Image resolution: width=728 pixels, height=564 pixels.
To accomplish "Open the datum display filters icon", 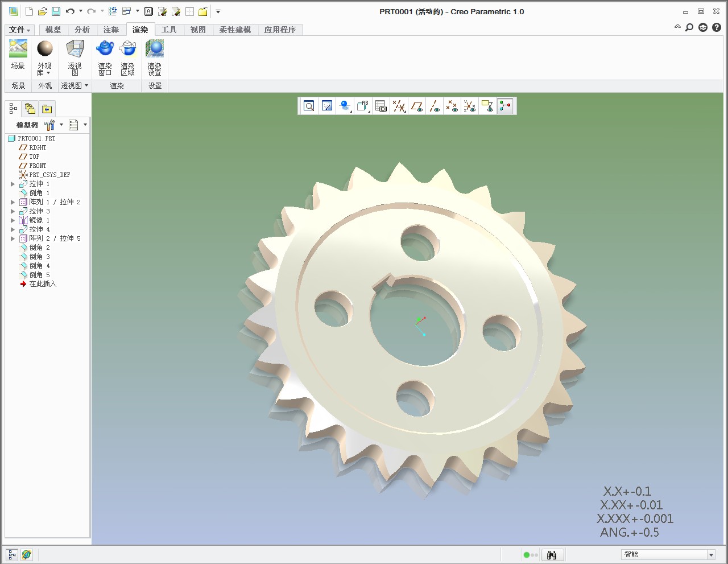I will click(399, 106).
